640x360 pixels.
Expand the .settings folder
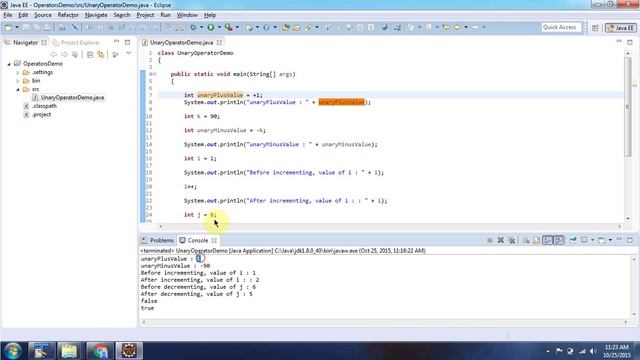coord(18,73)
